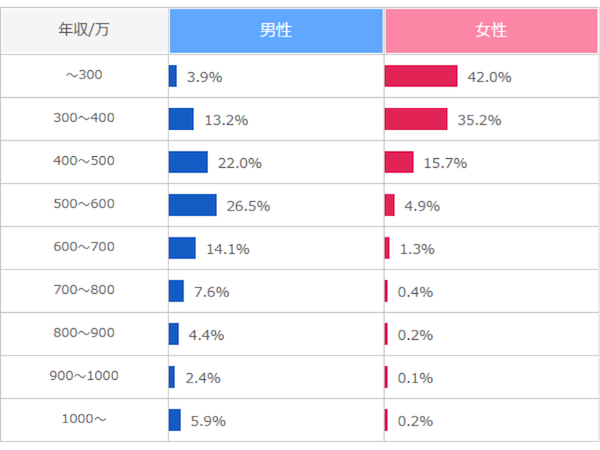Click the female 15.7% red bar
Viewport: 600px width, 450px height.
click(399, 162)
